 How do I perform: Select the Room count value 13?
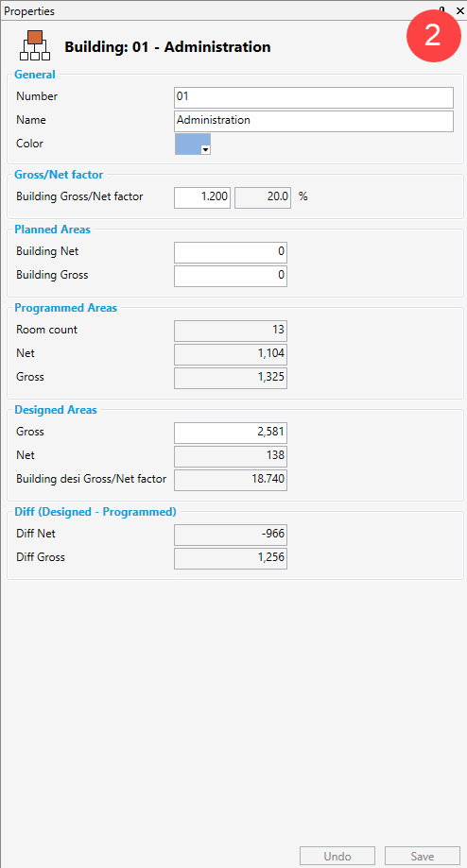pyautogui.click(x=231, y=331)
